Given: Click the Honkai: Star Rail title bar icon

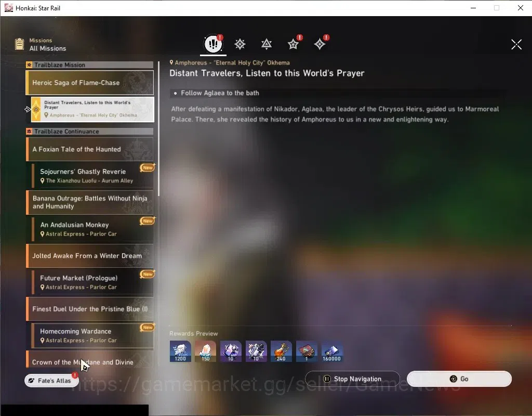Looking at the screenshot, I should point(8,8).
